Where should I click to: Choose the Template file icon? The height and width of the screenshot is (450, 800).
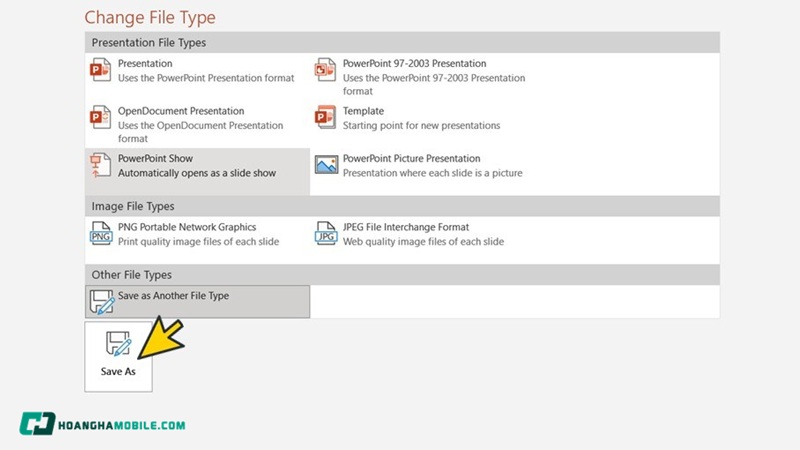point(326,117)
